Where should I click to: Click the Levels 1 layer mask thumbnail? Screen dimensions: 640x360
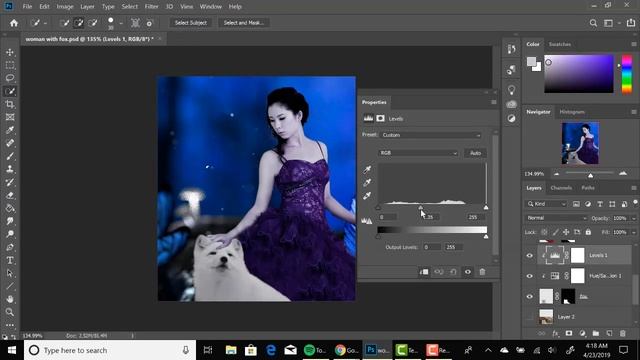tap(577, 256)
